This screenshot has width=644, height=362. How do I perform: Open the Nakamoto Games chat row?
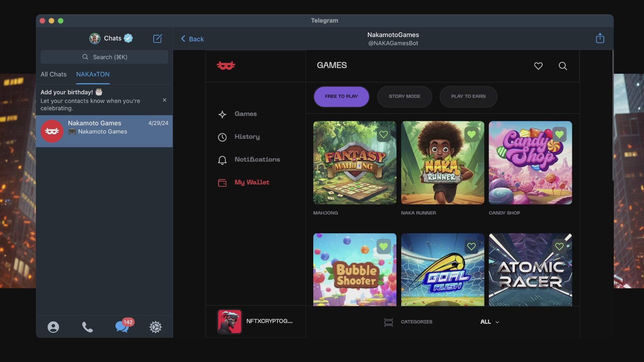104,131
